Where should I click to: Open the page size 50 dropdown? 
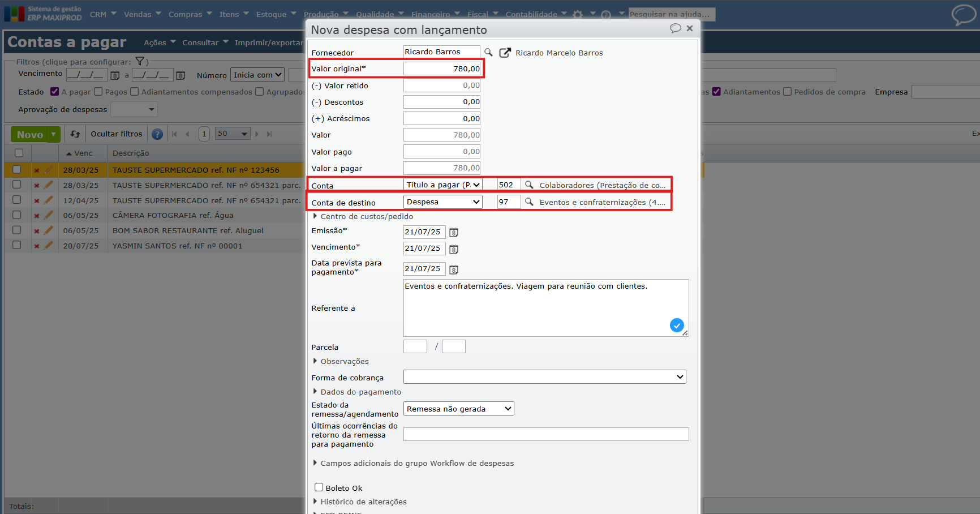233,134
